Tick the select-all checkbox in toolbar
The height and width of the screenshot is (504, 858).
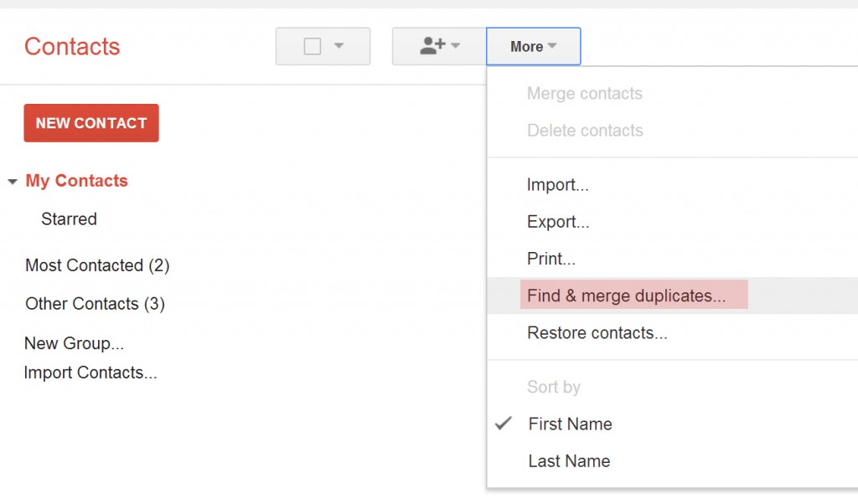tap(313, 46)
